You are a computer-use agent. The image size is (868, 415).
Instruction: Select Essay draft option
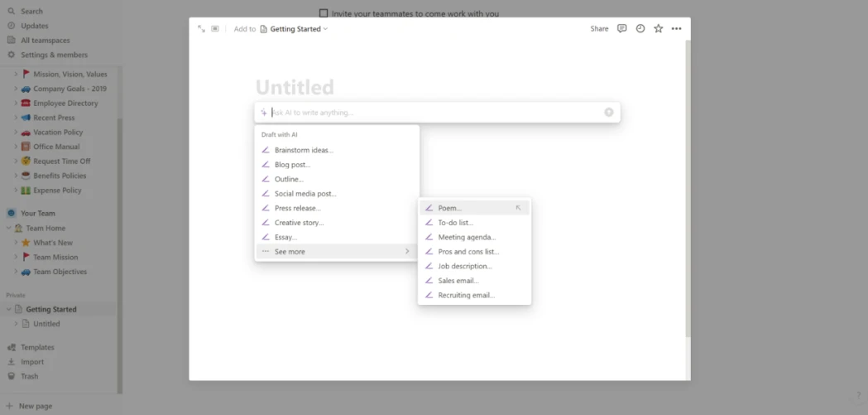(337, 237)
